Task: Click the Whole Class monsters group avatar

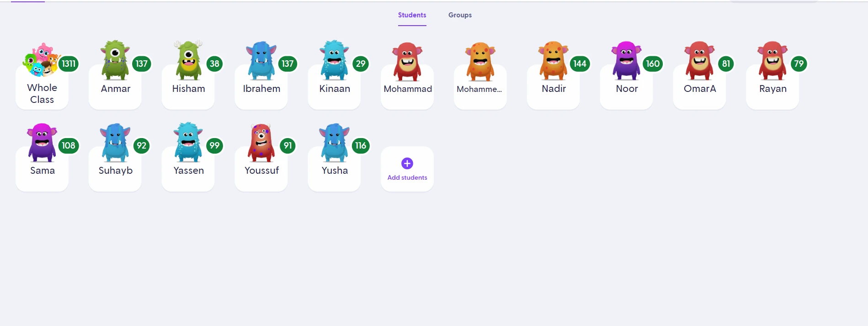Action: (41, 60)
